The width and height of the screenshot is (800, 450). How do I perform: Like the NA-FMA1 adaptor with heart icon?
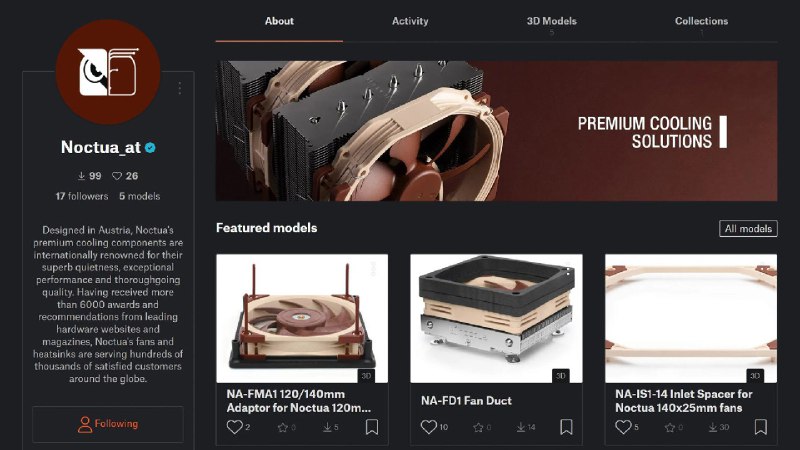point(235,427)
